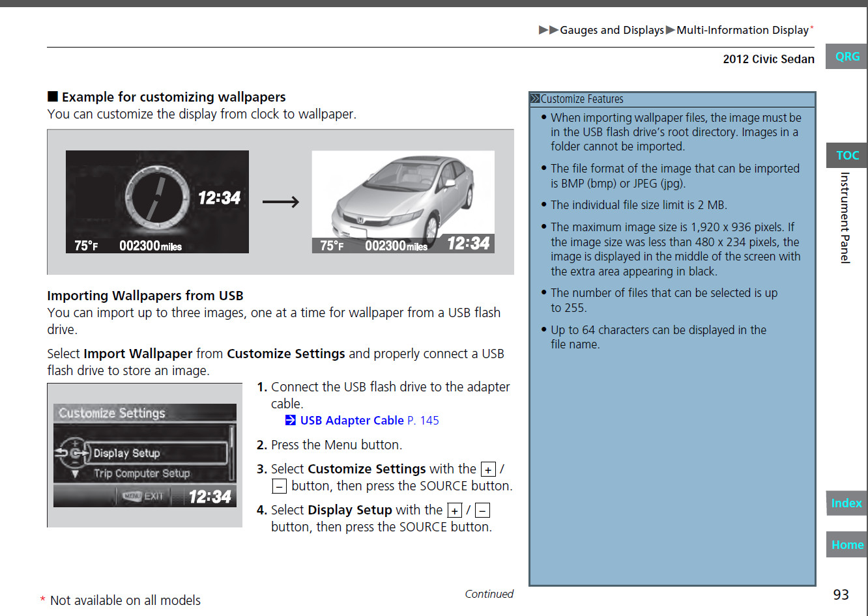This screenshot has height=616, width=868.
Task: Click the minus button icon in step 3
Action: tap(279, 486)
